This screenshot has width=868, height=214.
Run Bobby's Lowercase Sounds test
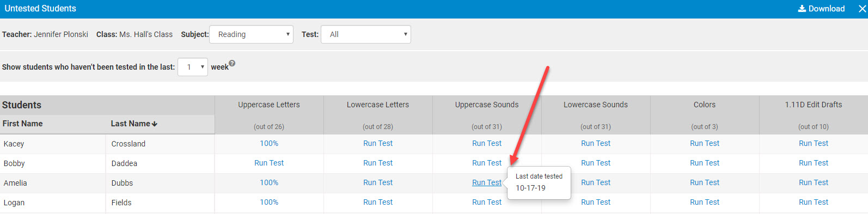(596, 163)
